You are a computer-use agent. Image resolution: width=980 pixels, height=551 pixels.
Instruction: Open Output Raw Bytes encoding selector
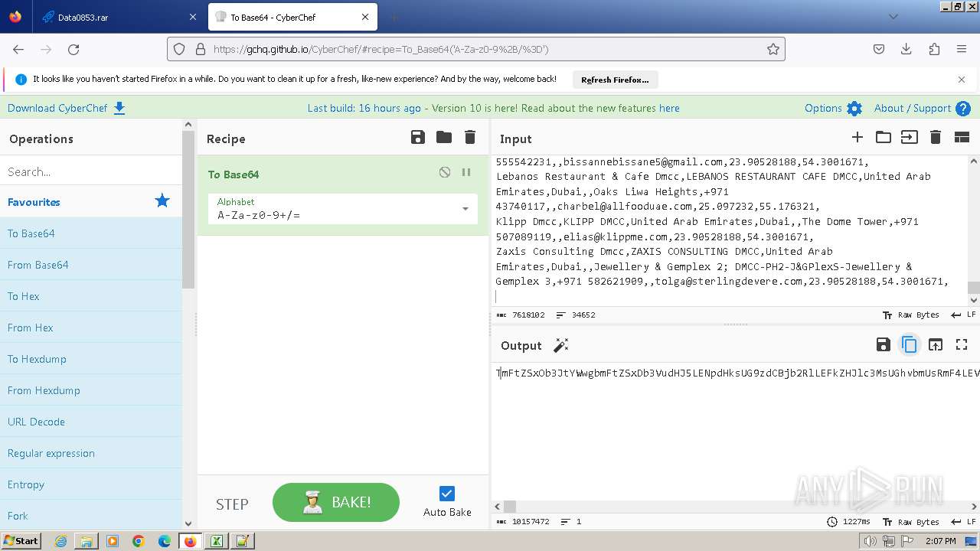click(x=911, y=521)
